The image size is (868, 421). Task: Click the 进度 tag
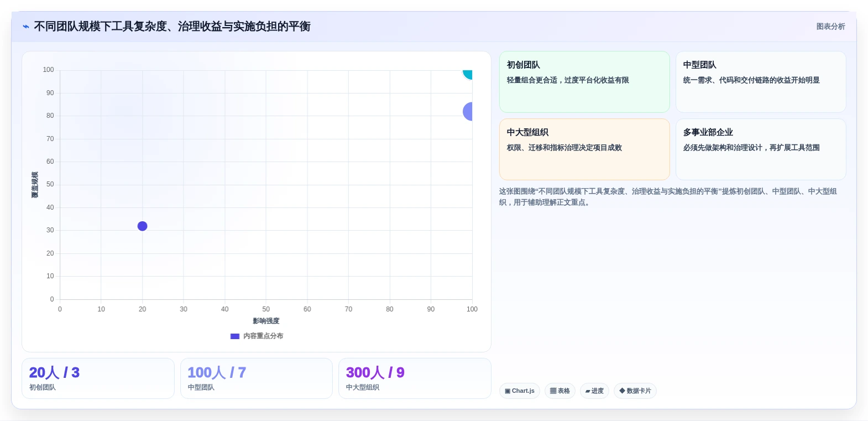594,391
